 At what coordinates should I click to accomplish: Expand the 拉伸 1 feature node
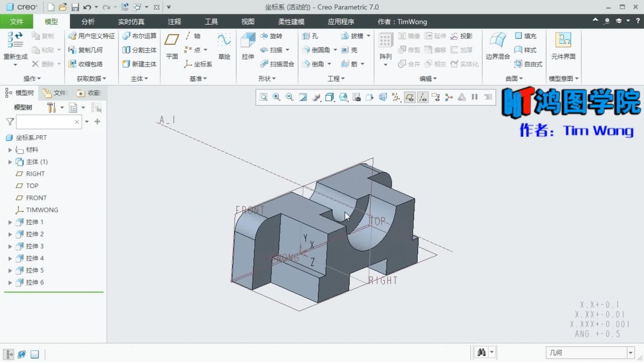tap(10, 222)
